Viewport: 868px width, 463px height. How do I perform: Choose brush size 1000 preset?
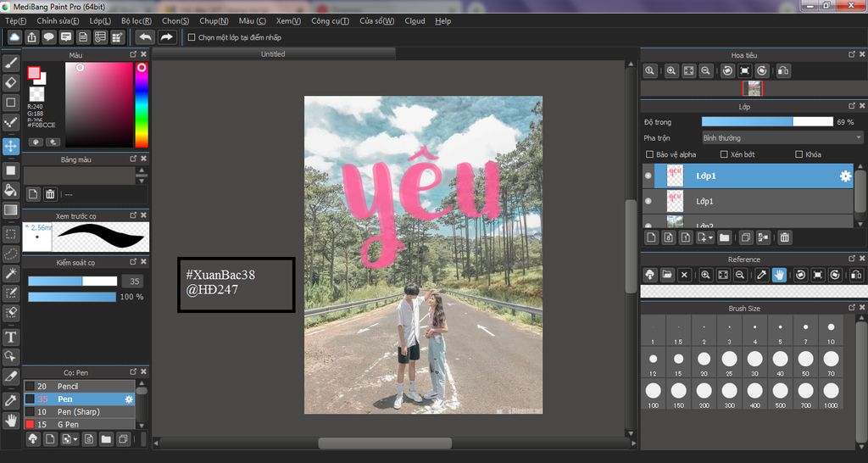click(x=831, y=394)
